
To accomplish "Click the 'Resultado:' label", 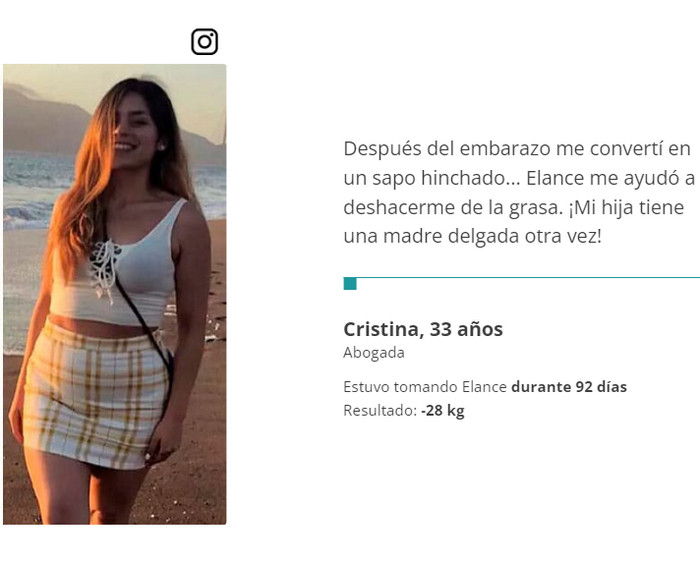I will pyautogui.click(x=380, y=410).
